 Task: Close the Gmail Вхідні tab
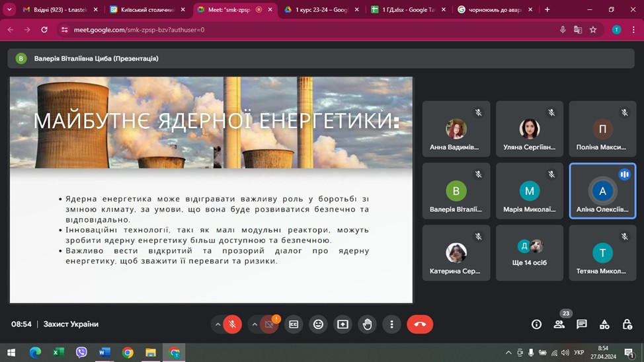[x=96, y=9]
